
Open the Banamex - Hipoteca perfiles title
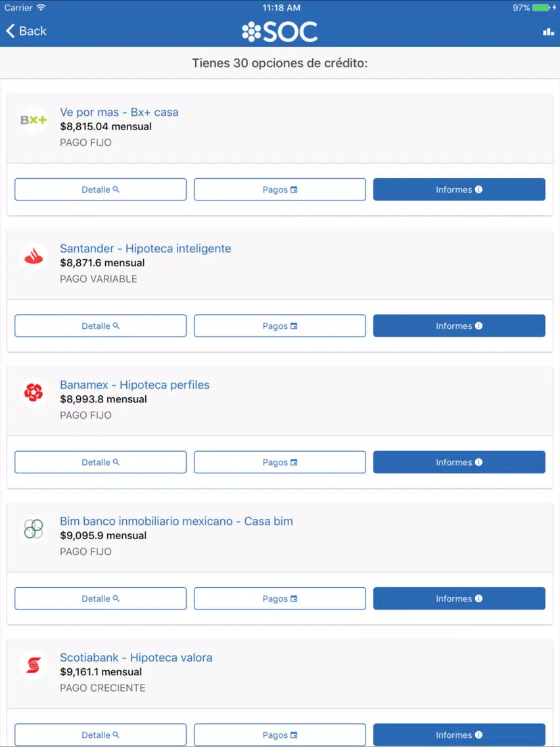tap(135, 385)
